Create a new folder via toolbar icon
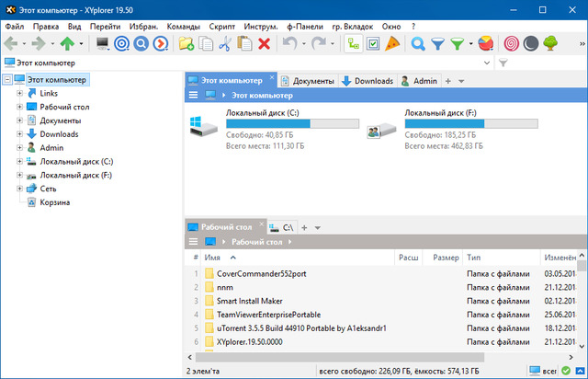Image resolution: width=588 pixels, height=379 pixels. point(187,43)
